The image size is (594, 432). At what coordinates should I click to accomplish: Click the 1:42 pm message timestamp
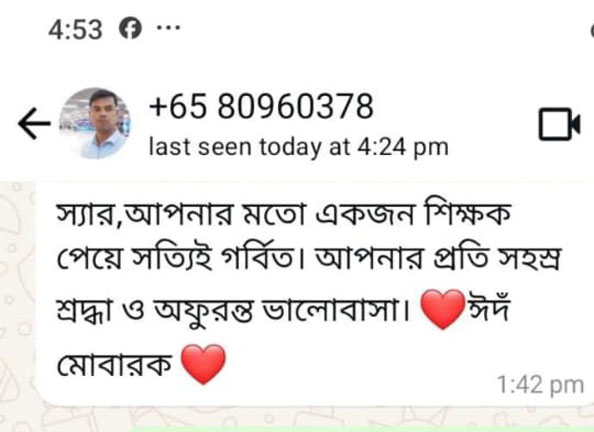pos(541,385)
